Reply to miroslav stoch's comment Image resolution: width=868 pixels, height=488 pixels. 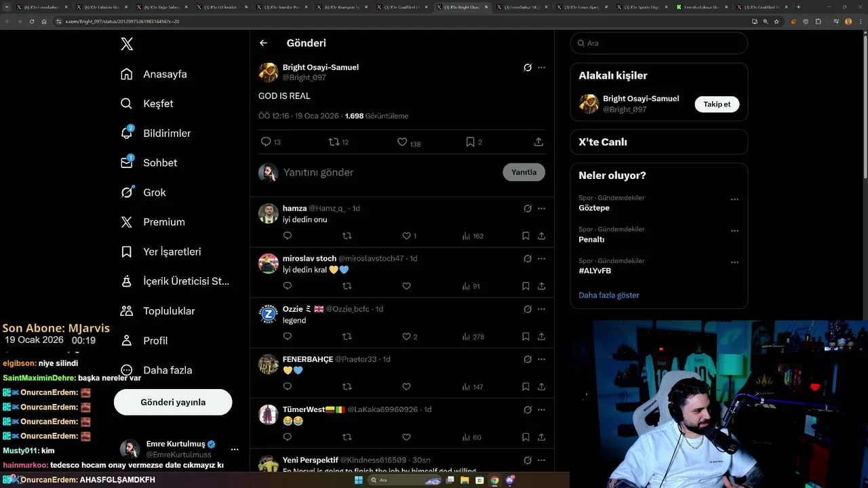tap(288, 286)
